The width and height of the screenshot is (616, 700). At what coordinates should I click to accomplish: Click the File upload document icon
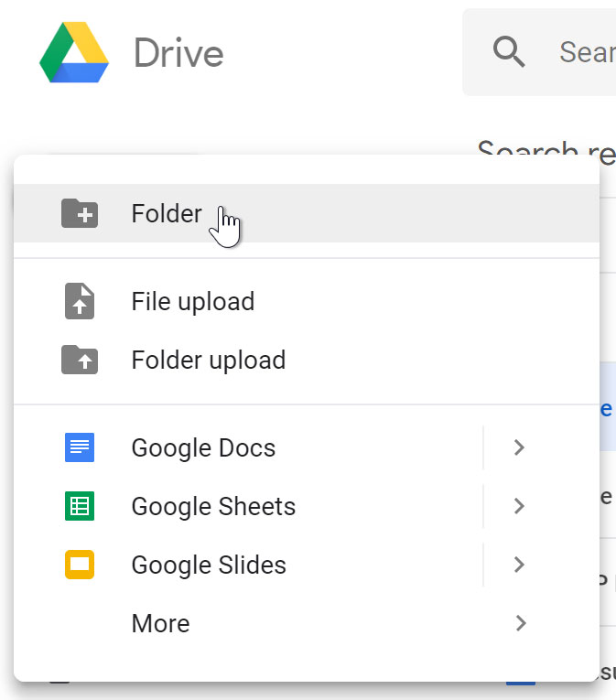pyautogui.click(x=80, y=301)
